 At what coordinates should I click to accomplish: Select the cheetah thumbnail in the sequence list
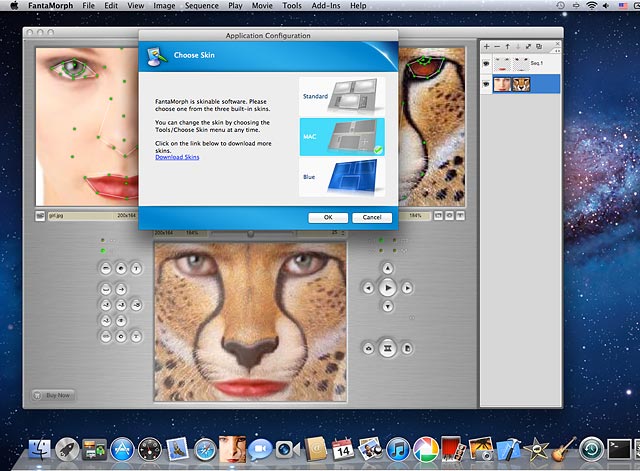(x=521, y=84)
